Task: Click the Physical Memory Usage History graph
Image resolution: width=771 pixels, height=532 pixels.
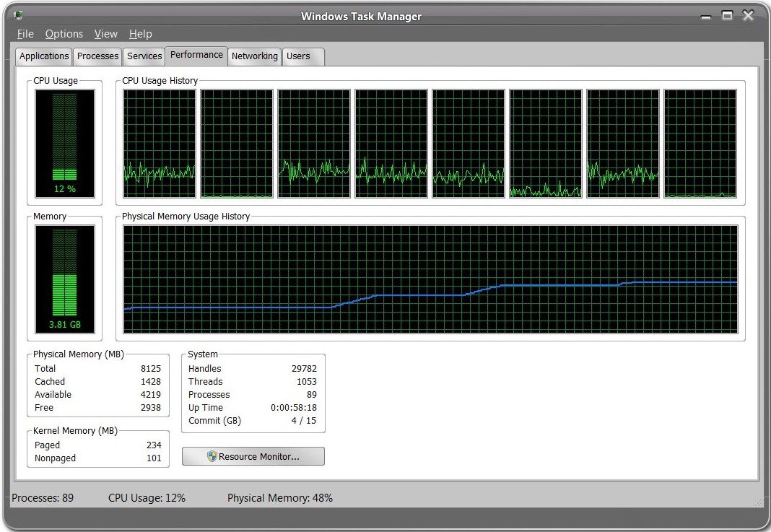Action: click(430, 279)
